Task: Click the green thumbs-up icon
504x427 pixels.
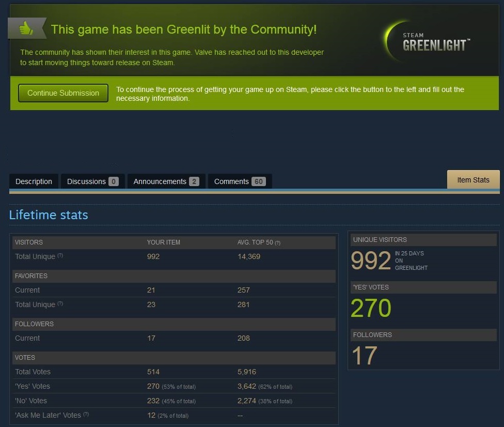Action: [x=26, y=28]
